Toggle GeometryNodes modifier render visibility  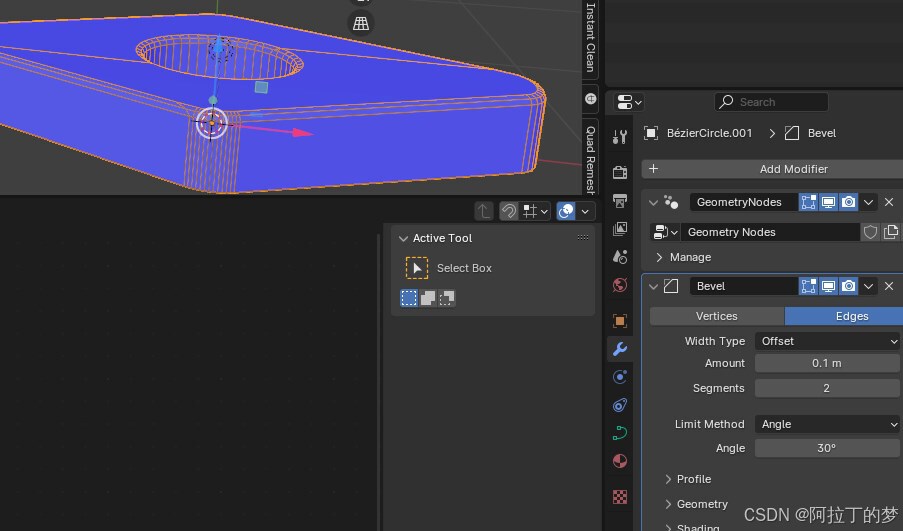[848, 202]
